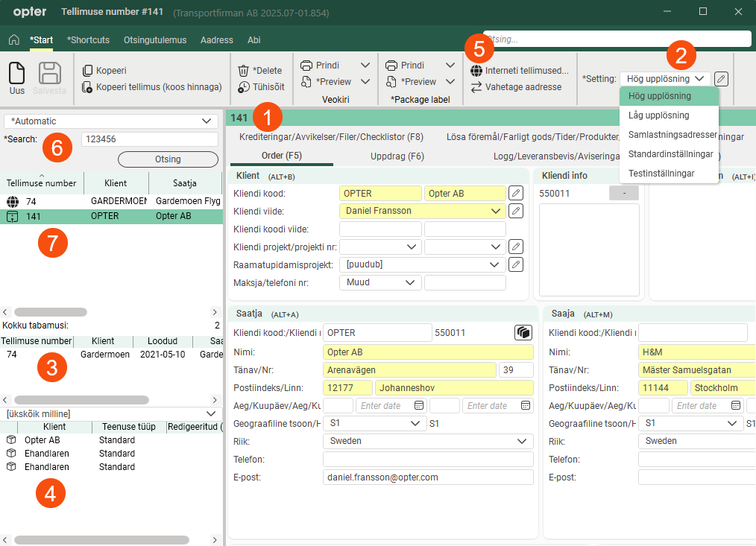Click the edit pencil beside Kliendi viide
The width and height of the screenshot is (756, 546).
[515, 211]
